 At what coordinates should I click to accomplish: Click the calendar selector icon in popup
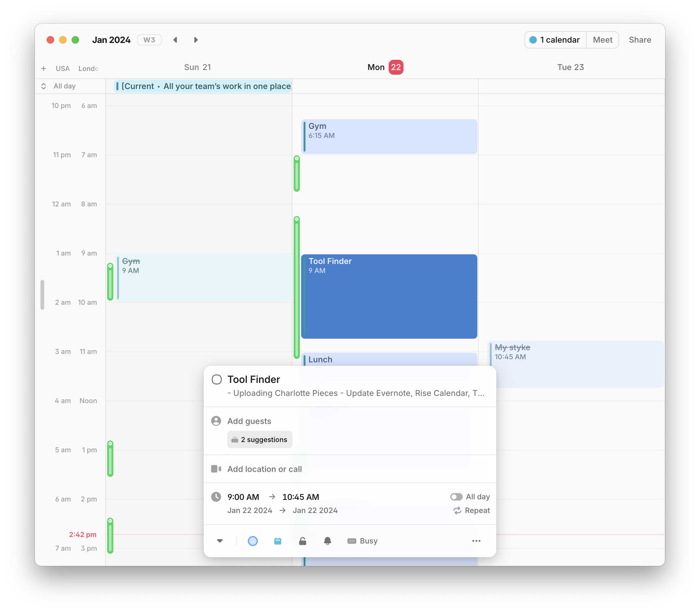277,541
